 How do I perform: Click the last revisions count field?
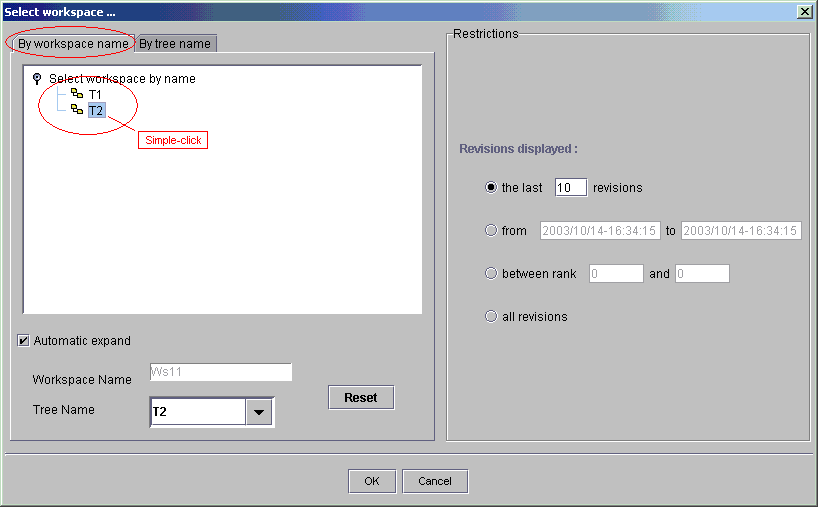coord(571,187)
